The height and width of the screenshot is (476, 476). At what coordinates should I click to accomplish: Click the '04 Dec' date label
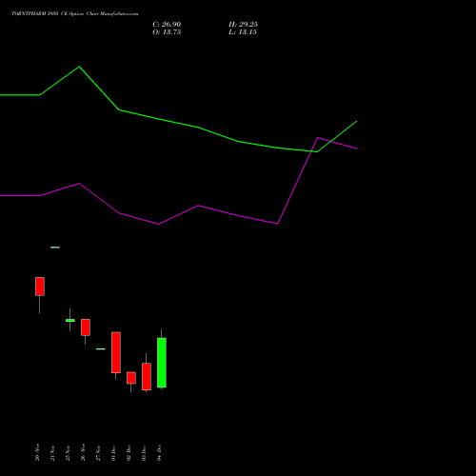click(159, 452)
